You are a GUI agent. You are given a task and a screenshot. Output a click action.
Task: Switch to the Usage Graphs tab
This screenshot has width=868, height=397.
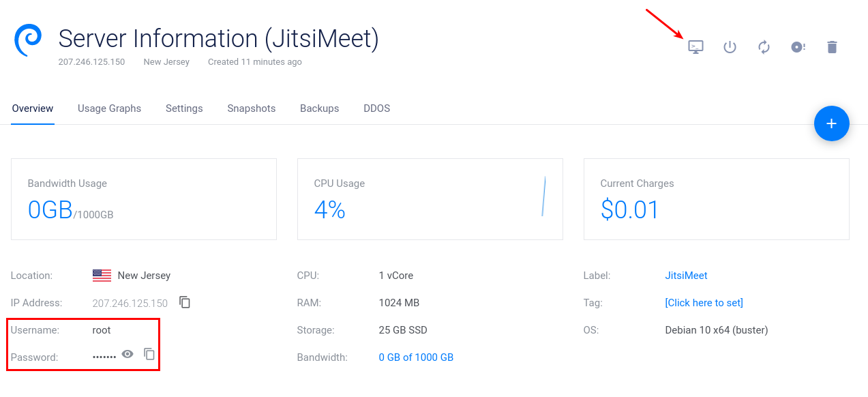click(x=109, y=108)
